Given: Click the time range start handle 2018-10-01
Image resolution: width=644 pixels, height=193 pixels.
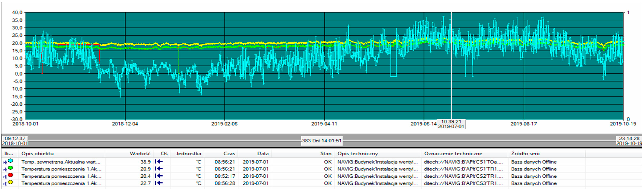Looking at the screenshot, I should pyautogui.click(x=15, y=141).
